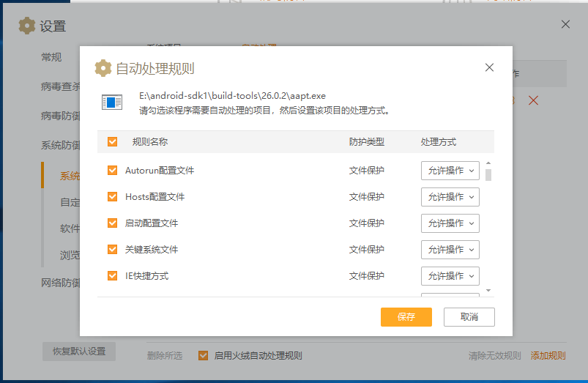Select the 常规 settings category
The height and width of the screenshot is (383, 588).
pyautogui.click(x=51, y=58)
